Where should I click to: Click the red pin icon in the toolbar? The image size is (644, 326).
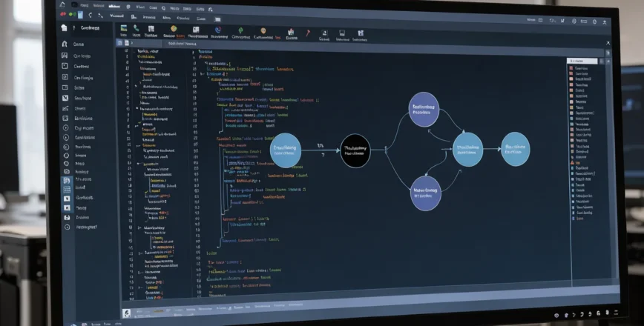click(308, 33)
